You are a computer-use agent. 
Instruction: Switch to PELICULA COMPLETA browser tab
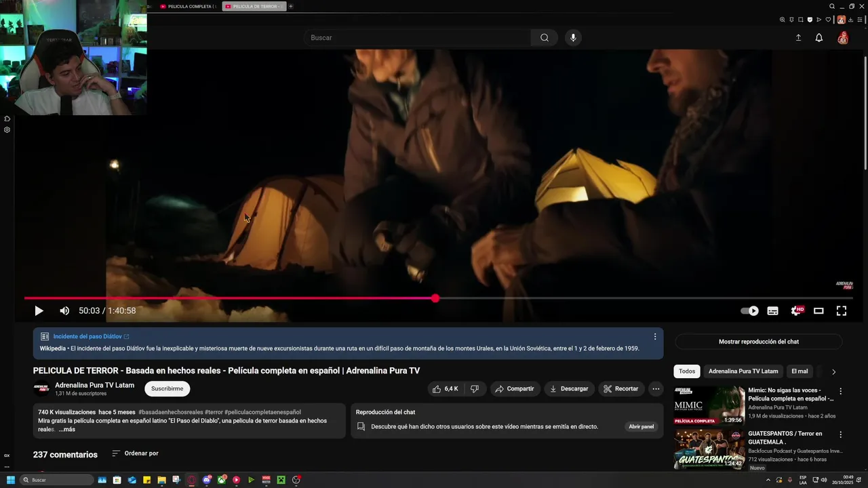click(x=187, y=6)
